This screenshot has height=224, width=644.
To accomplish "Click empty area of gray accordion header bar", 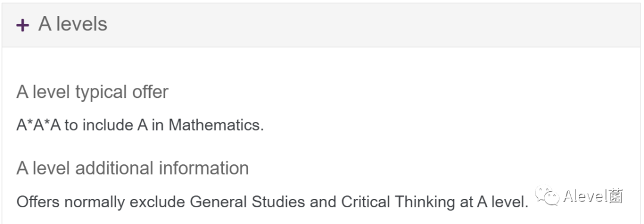I will pos(370,24).
